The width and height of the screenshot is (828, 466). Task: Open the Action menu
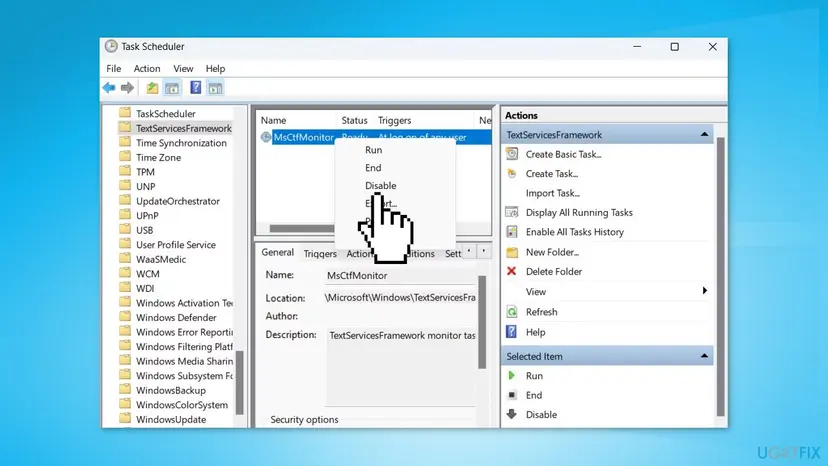pos(147,69)
